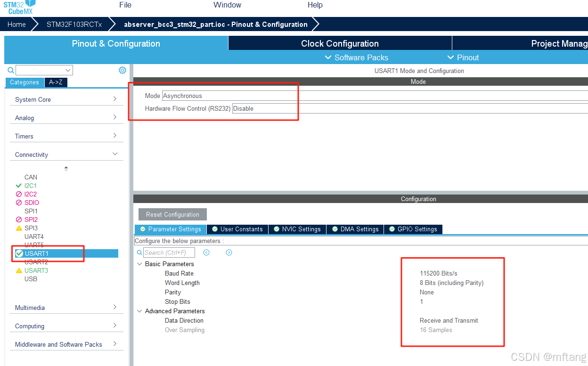This screenshot has height=366, width=588.
Task: Switch to the A->Z tab
Action: tap(56, 82)
